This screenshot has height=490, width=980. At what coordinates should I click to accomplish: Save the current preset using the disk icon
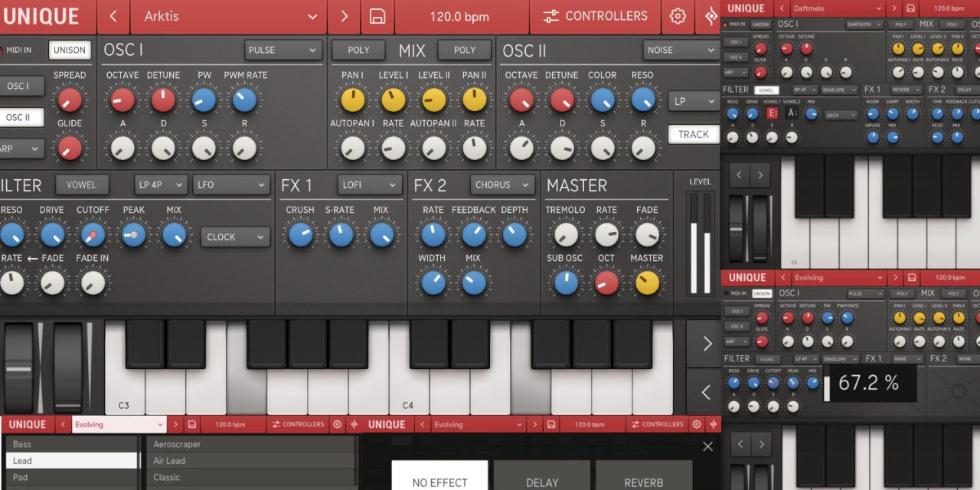coord(377,16)
